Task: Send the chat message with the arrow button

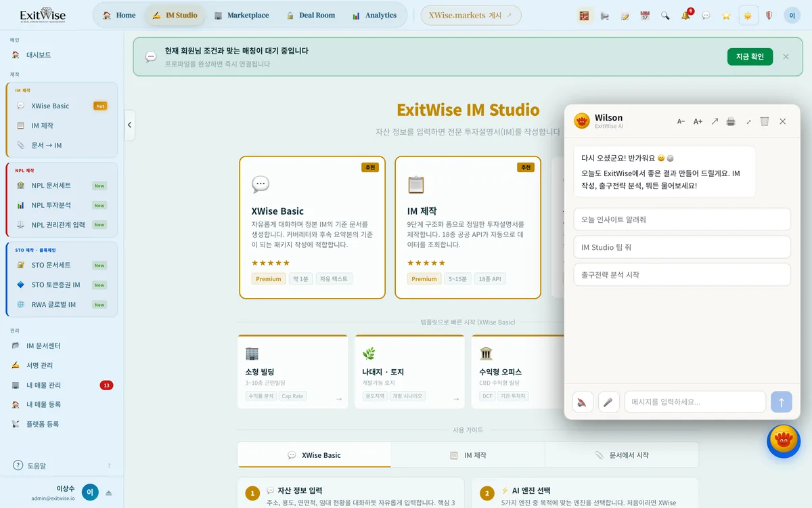Action: click(x=782, y=402)
